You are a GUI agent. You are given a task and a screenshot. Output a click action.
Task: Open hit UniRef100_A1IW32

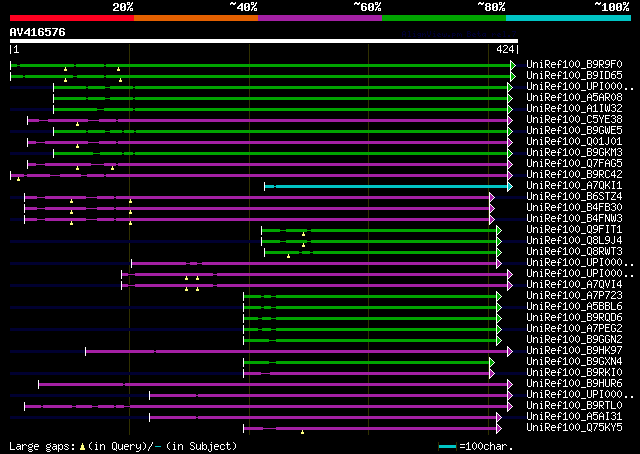pos(574,109)
